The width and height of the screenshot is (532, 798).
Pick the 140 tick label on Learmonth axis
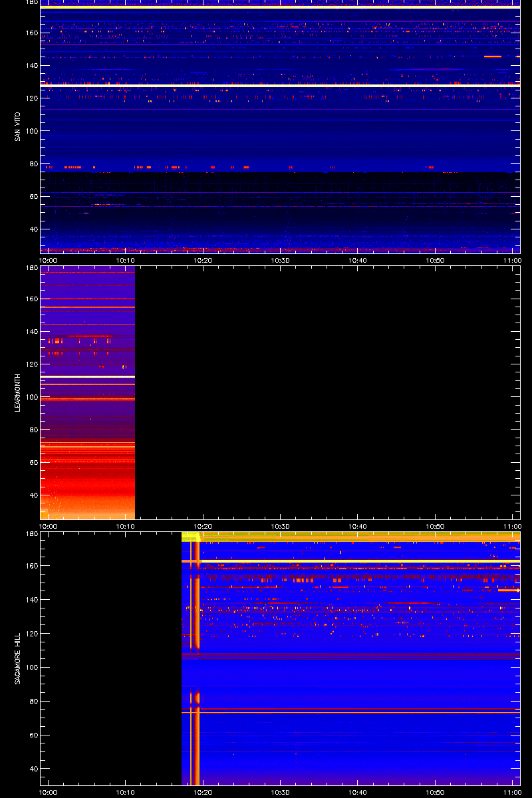pos(31,331)
